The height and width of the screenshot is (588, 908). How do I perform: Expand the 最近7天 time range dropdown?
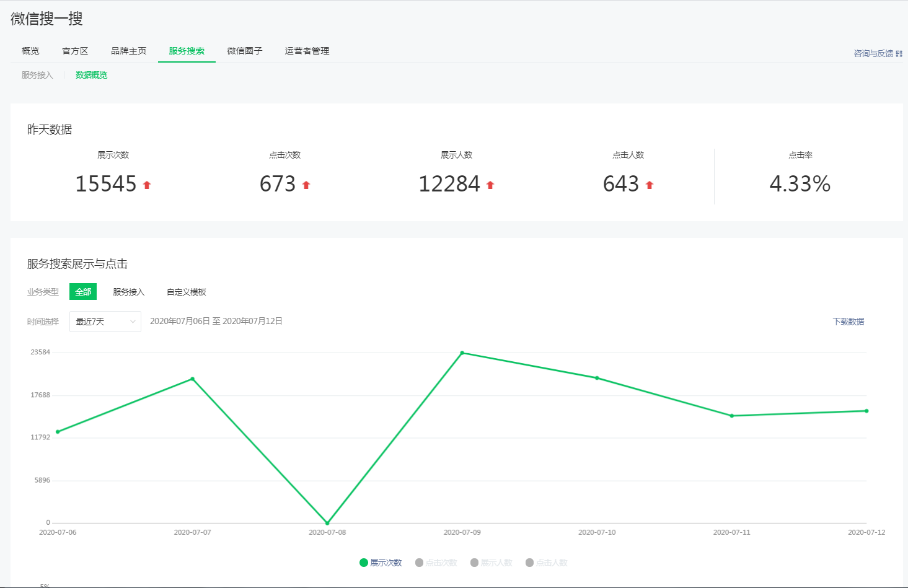point(105,322)
